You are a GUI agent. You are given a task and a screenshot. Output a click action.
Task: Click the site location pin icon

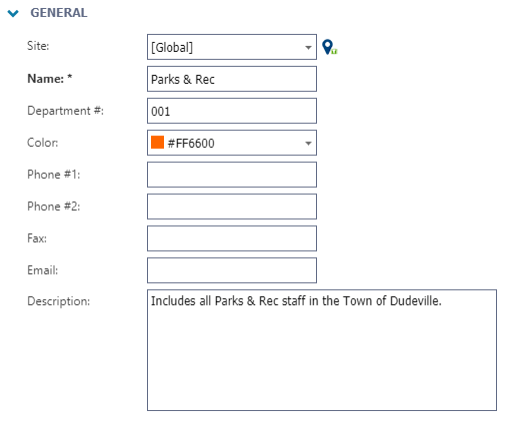(x=329, y=47)
